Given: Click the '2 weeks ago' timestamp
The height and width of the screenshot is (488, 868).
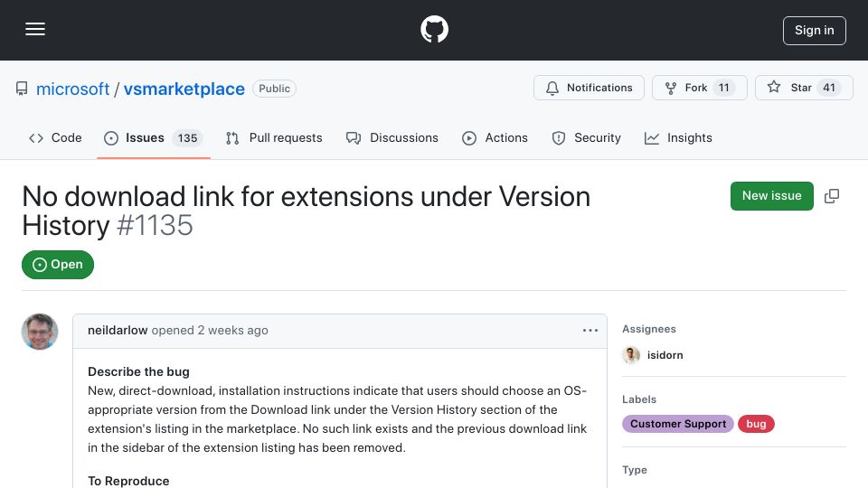Looking at the screenshot, I should point(233,331).
